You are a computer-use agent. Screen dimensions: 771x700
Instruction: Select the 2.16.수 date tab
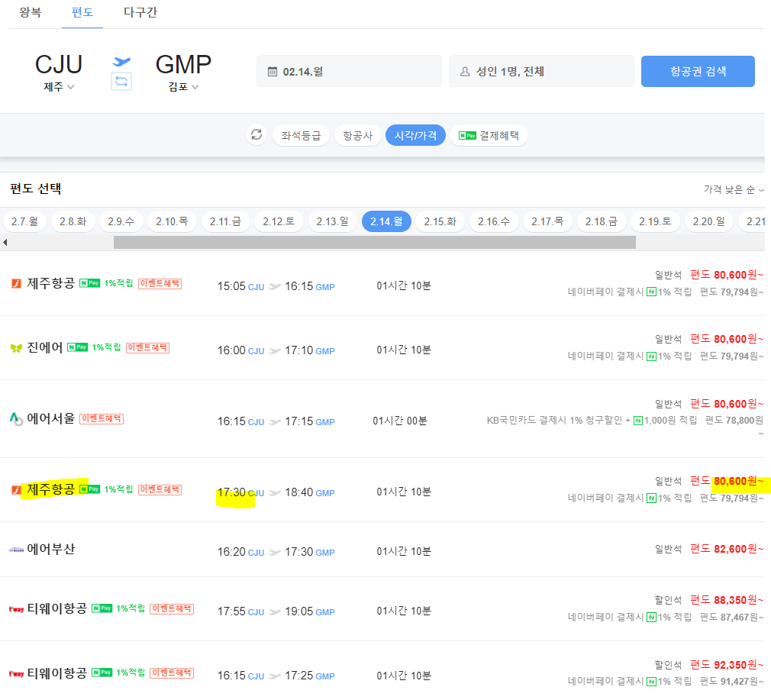pos(494,221)
